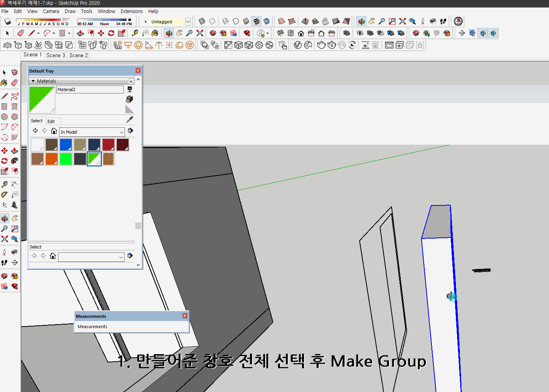The height and width of the screenshot is (392, 549).
Task: Click the Zoom Window icon in top toolbar
Action: coord(392,21)
